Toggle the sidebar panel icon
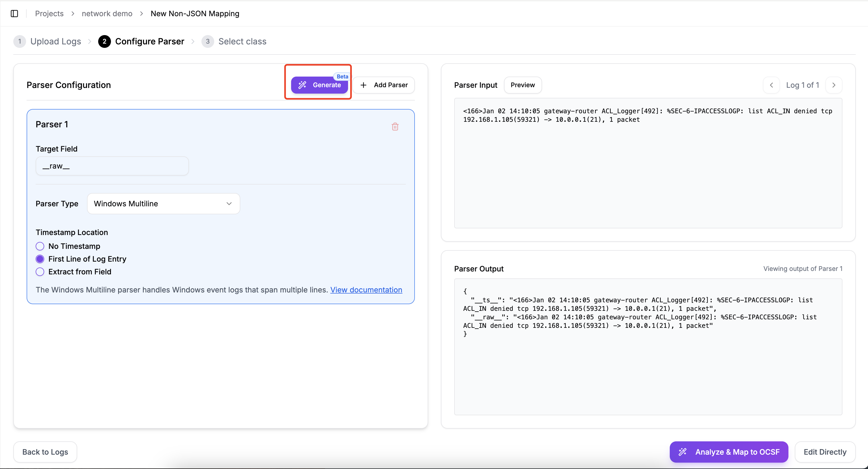Viewport: 868px width, 469px height. coord(14,14)
